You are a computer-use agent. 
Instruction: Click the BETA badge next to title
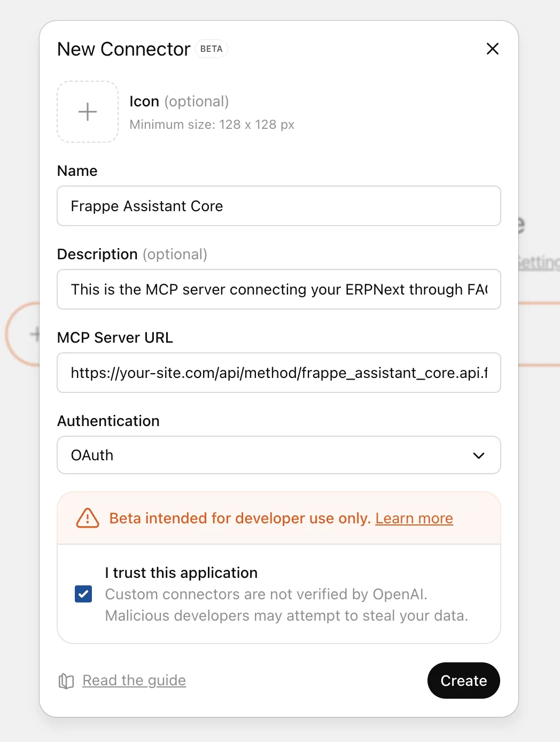click(211, 49)
